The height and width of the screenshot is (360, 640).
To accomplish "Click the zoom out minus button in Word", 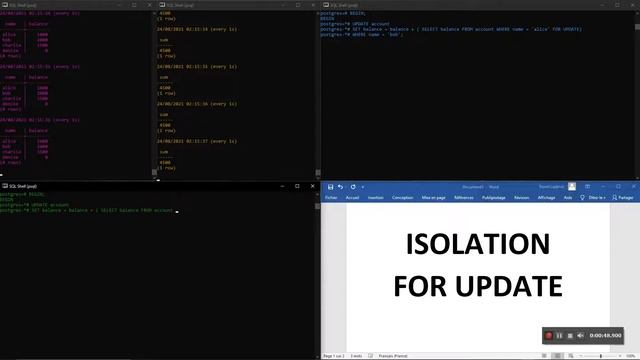I will (x=581, y=356).
